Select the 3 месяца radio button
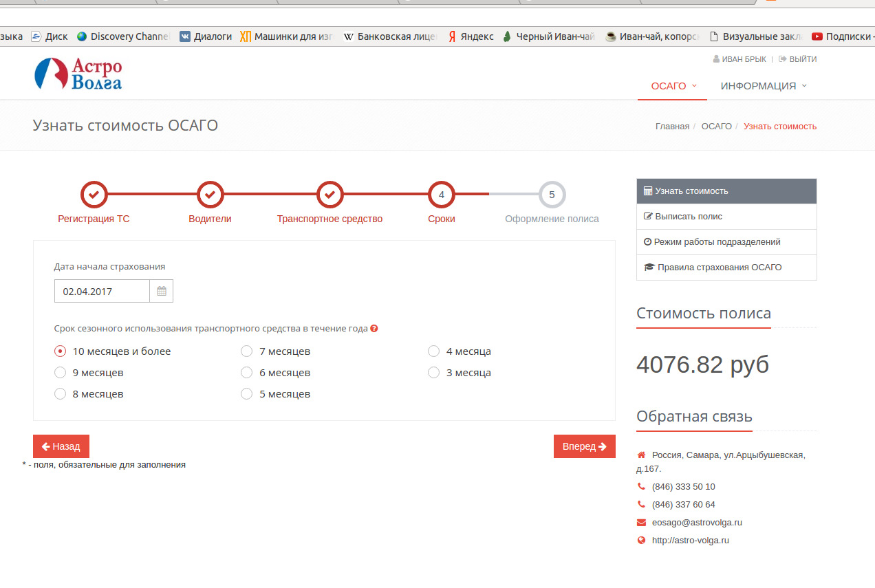Image resolution: width=875 pixels, height=588 pixels. [x=433, y=373]
